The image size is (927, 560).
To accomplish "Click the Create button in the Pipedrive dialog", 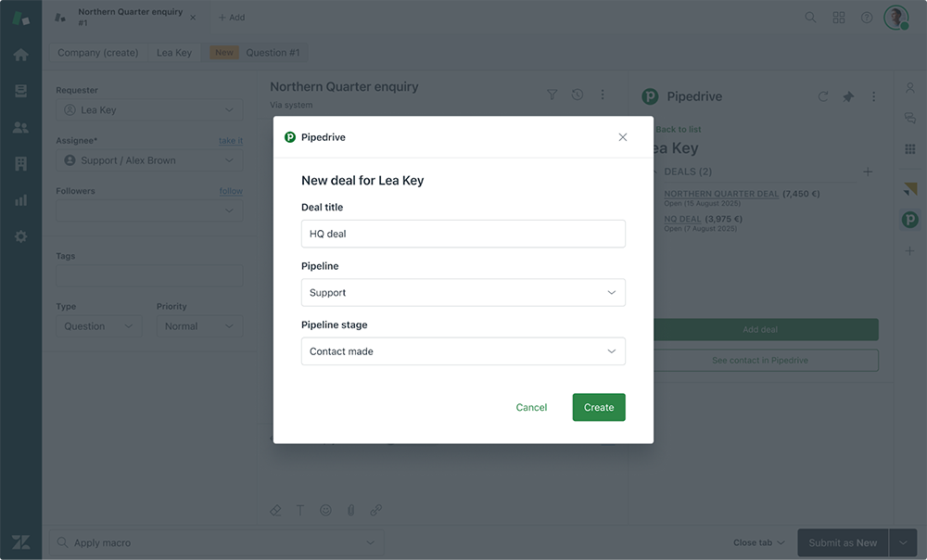I will click(x=598, y=407).
